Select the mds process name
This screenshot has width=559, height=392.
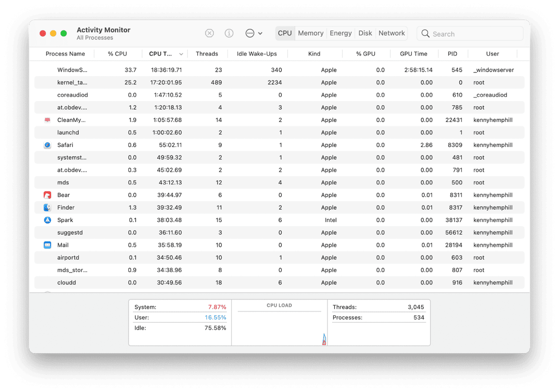click(63, 182)
